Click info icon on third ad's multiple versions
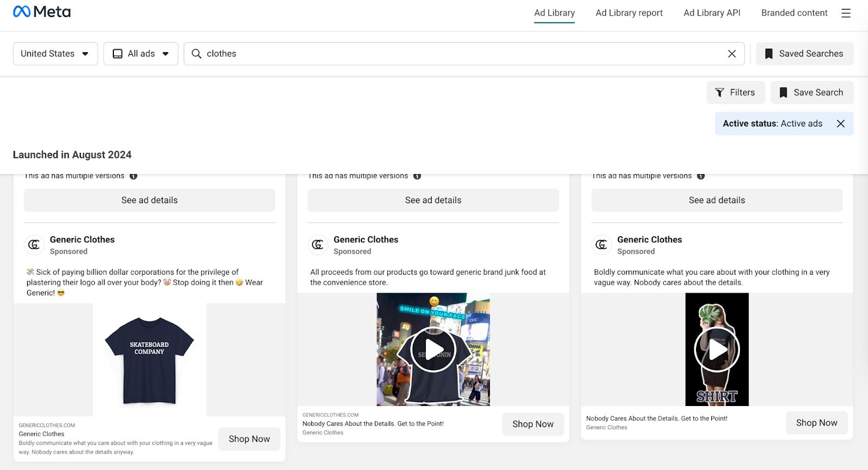The height and width of the screenshot is (470, 868). [700, 176]
